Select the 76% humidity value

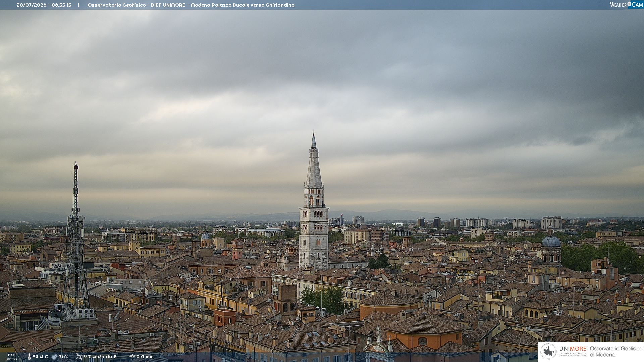pos(64,357)
